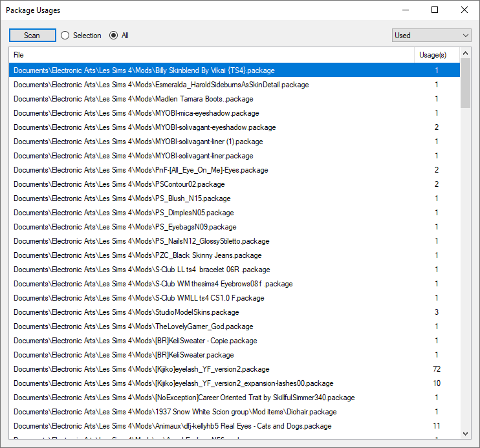Select the [BR]KeliSweater.package row
The width and height of the screenshot is (480, 448).
tap(234, 355)
